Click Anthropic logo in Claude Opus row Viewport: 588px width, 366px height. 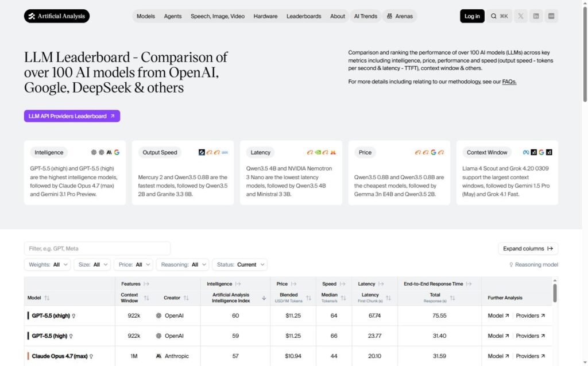158,356
